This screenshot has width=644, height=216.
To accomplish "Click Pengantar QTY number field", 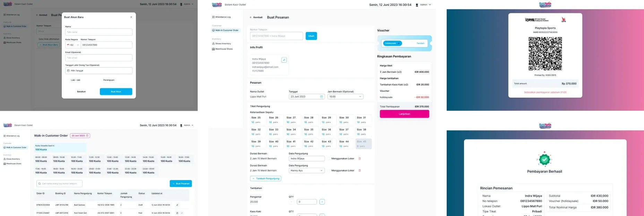I will click(x=307, y=202).
